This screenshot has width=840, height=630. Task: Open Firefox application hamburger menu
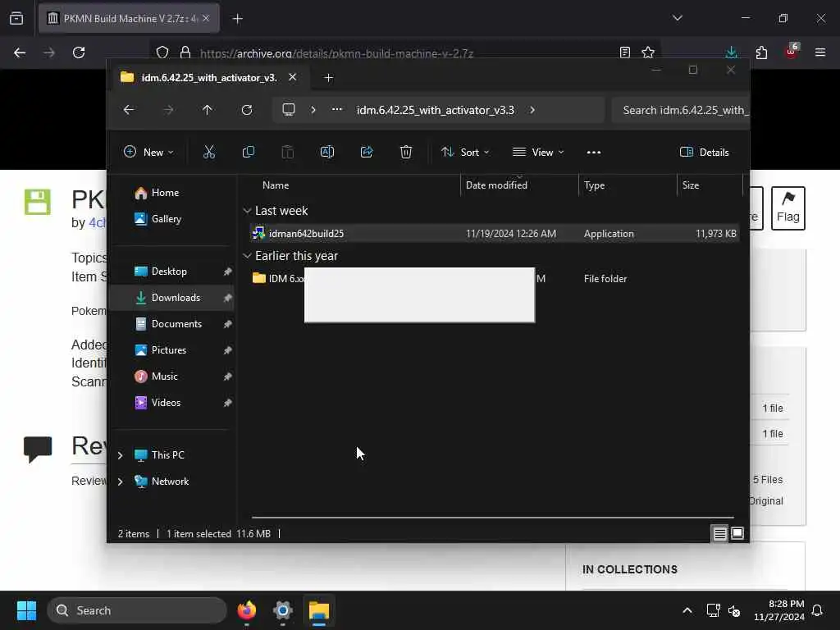tap(820, 52)
